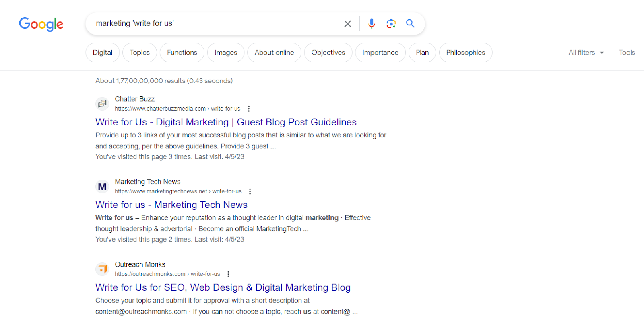Switch to Images results

pyautogui.click(x=226, y=53)
